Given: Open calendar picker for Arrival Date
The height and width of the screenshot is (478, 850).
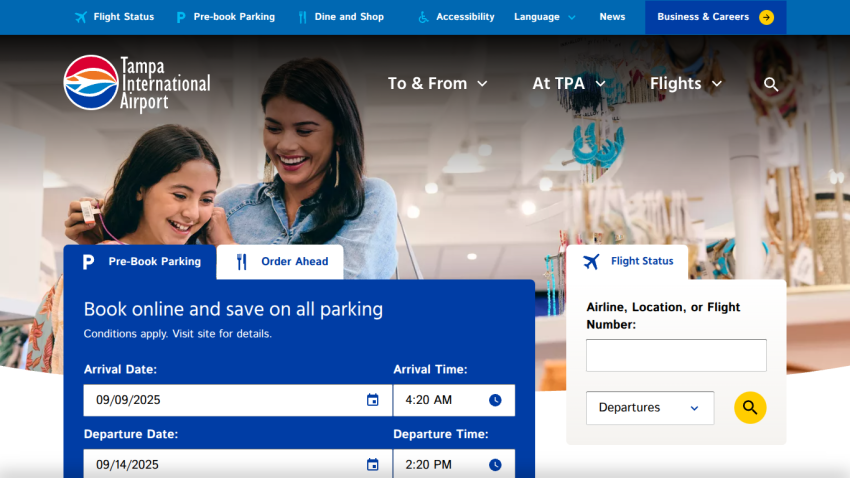Looking at the screenshot, I should coord(372,400).
